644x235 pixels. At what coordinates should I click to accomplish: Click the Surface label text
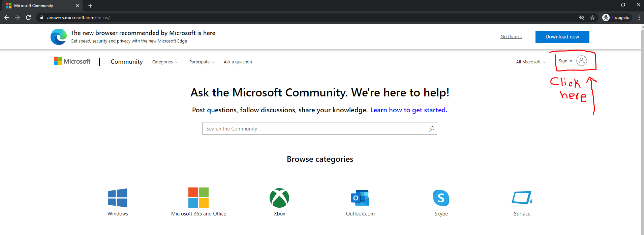click(522, 214)
